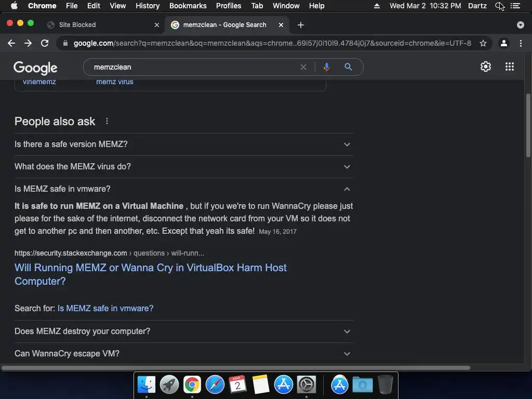View site info via the padlock icon
This screenshot has height=399, width=532.
(x=66, y=43)
